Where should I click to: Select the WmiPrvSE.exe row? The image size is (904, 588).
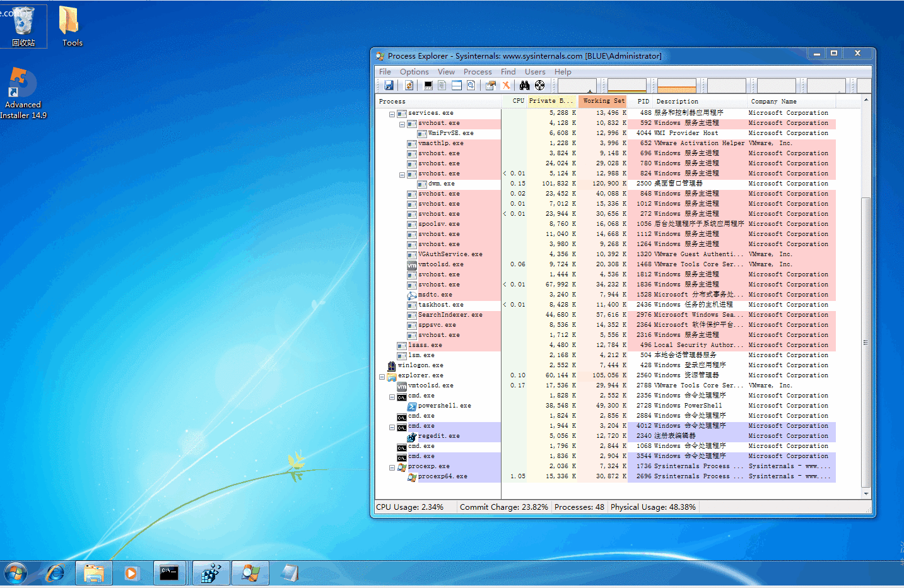tap(606, 133)
